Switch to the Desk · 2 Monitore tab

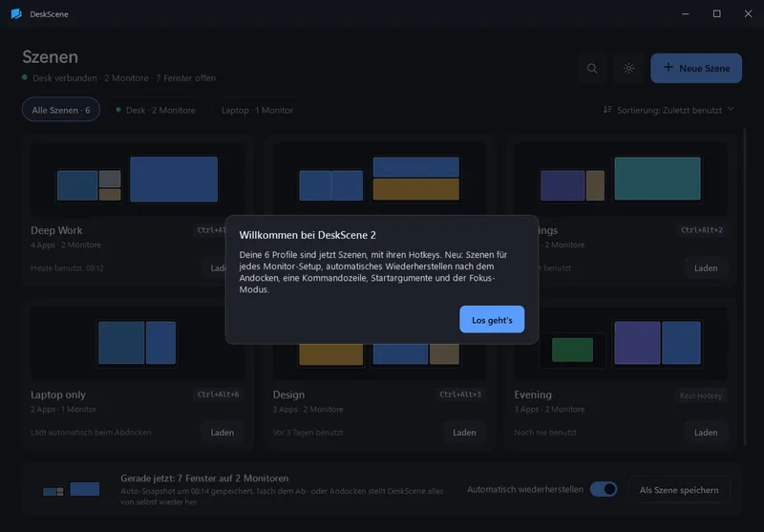click(156, 110)
